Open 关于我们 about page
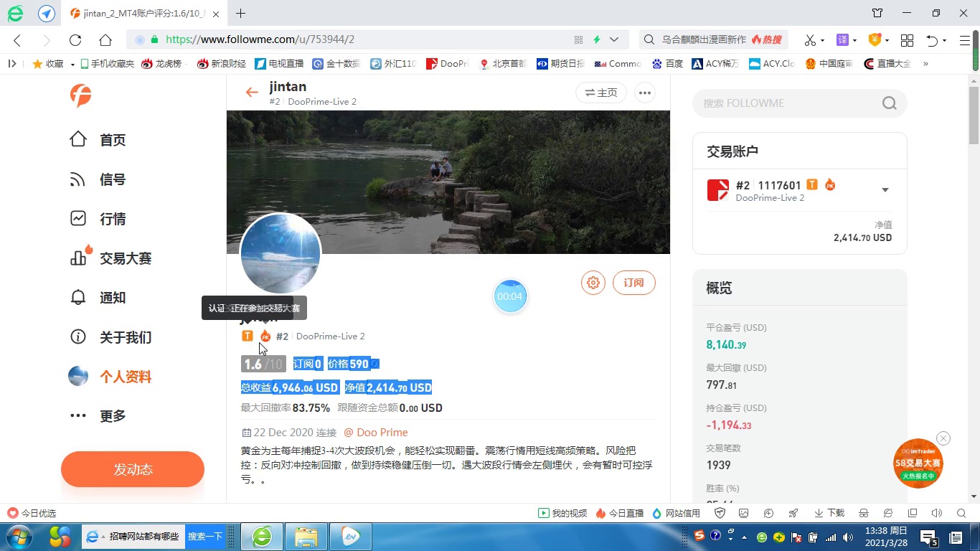 click(110, 337)
